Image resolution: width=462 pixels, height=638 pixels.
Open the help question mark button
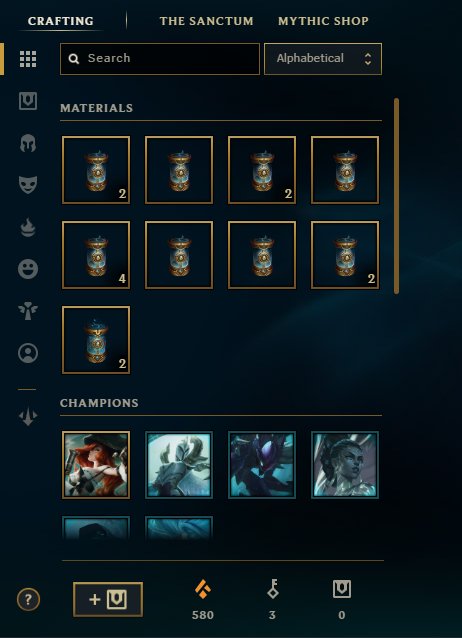tap(28, 599)
